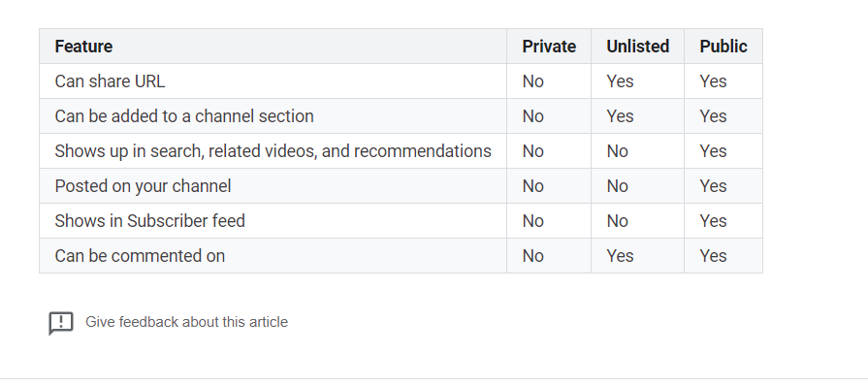
Task: Click Private value for channel section row
Action: pyautogui.click(x=533, y=116)
